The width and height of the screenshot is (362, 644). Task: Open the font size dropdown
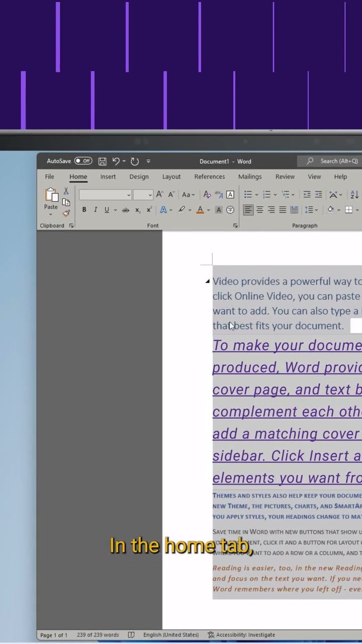tap(150, 195)
